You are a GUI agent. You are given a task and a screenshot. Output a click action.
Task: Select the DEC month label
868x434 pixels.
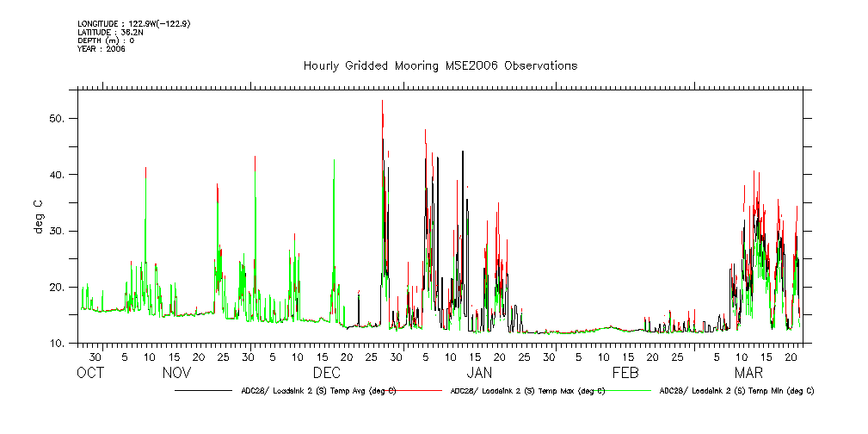(326, 374)
